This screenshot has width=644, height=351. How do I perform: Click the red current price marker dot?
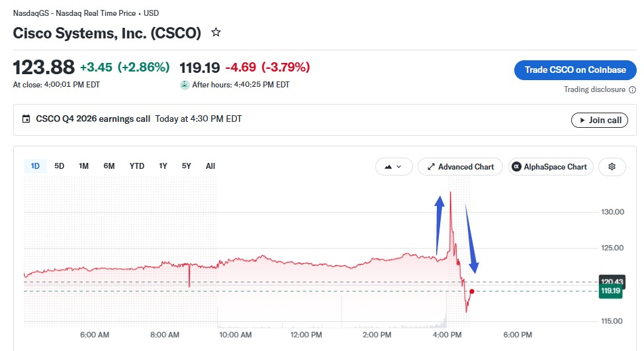472,291
